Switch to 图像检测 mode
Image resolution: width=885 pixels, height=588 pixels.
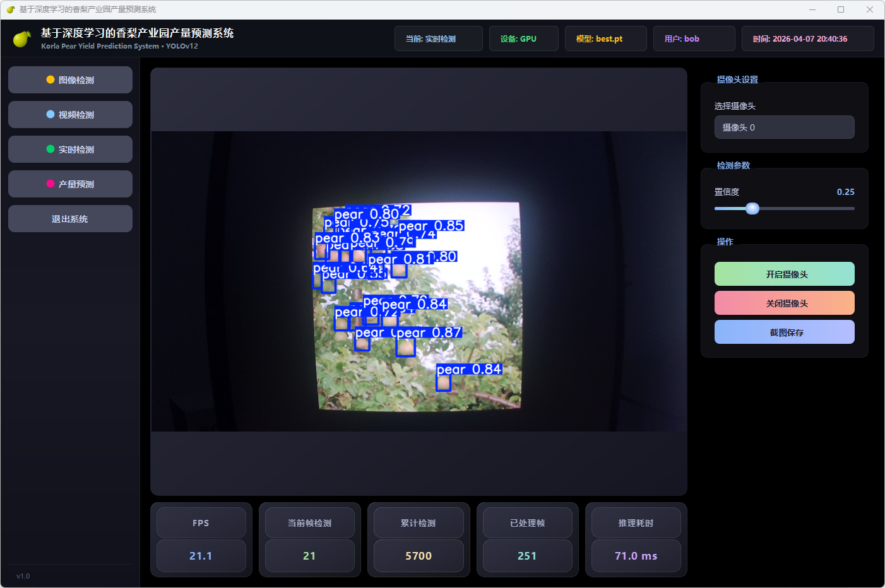[x=70, y=80]
